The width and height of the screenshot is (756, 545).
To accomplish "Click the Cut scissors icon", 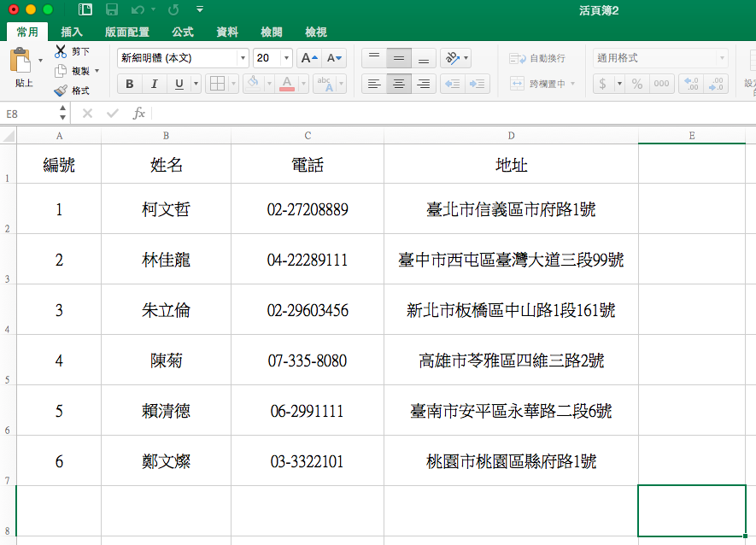I will pos(61,51).
